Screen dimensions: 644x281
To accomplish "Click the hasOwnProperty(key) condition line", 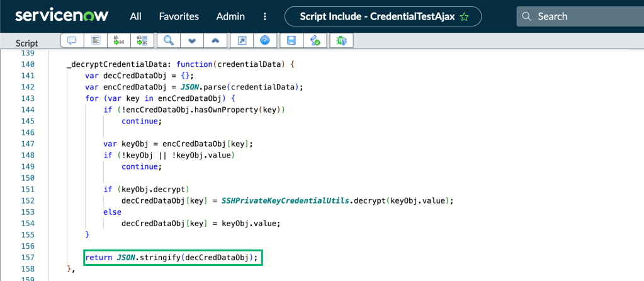I will (x=194, y=110).
